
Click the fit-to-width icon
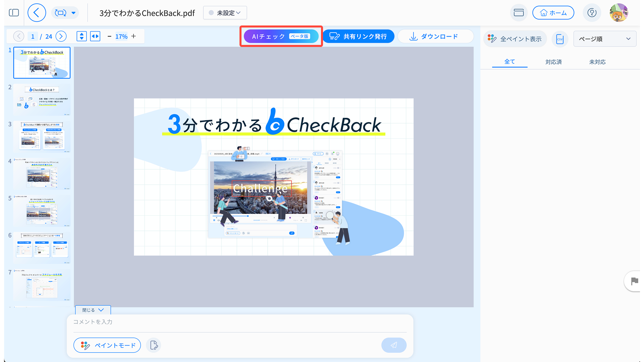(x=95, y=36)
